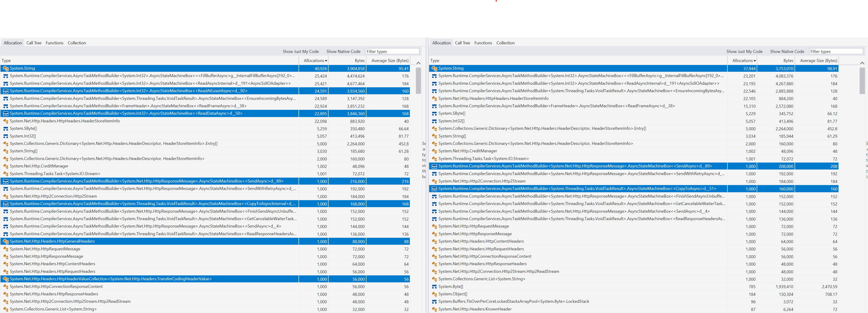The height and width of the screenshot is (313, 868).
Task: Click the ReadAtLeastAsync row's struct icon in left panel
Action: tap(5, 91)
